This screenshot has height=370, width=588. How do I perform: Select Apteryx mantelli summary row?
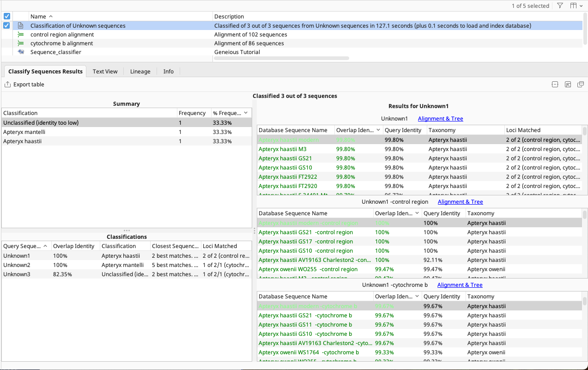(x=127, y=132)
